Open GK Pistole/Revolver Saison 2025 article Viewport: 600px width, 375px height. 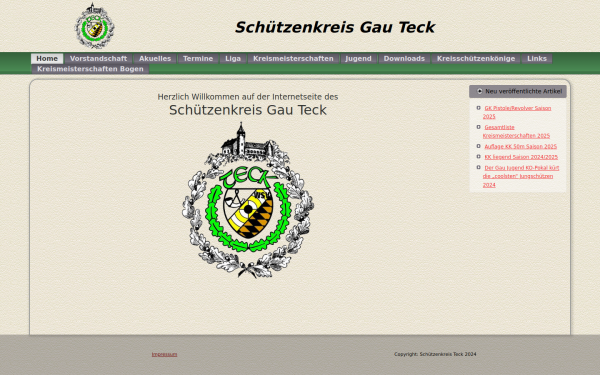517,112
